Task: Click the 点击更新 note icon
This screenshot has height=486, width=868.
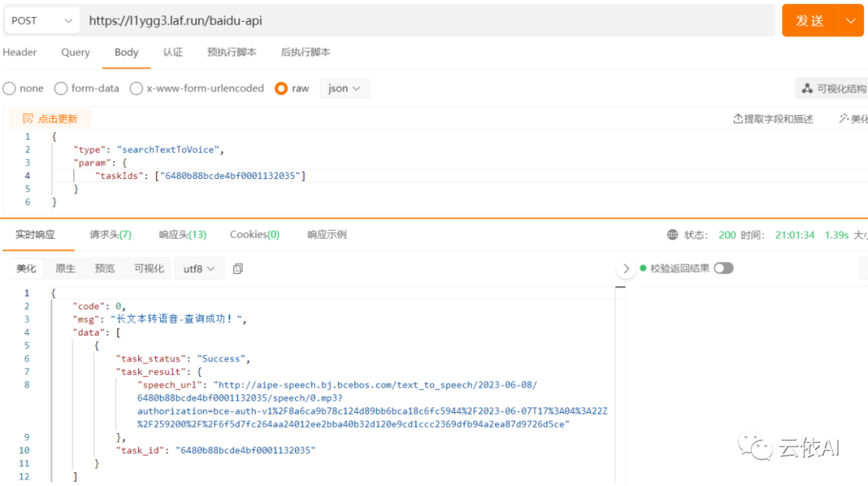Action: [x=27, y=118]
